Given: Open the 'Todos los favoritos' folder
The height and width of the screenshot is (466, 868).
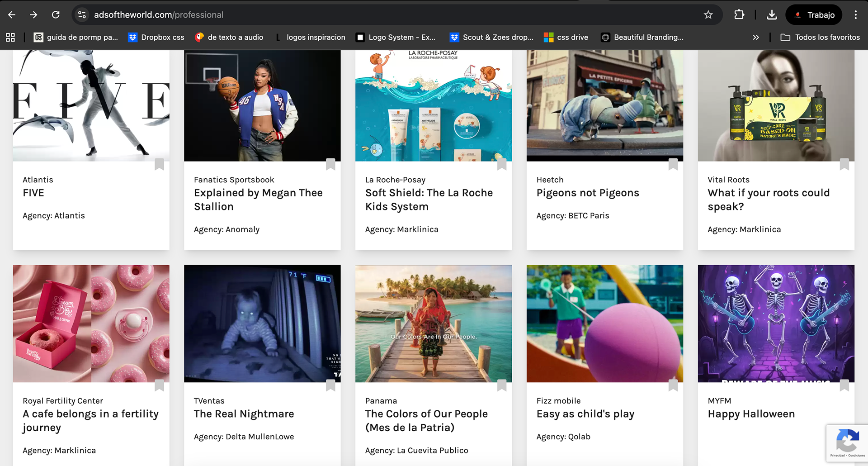Looking at the screenshot, I should coord(820,38).
